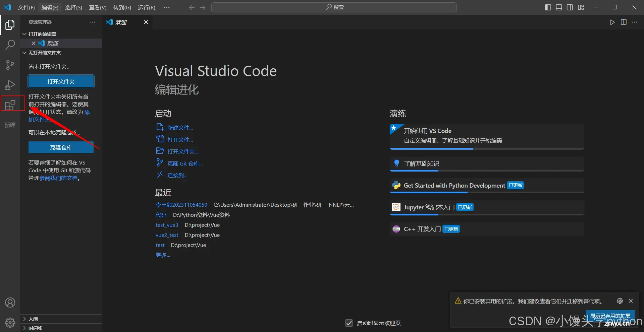
Task: Open editor More Actions ellipsis
Action: [634, 22]
